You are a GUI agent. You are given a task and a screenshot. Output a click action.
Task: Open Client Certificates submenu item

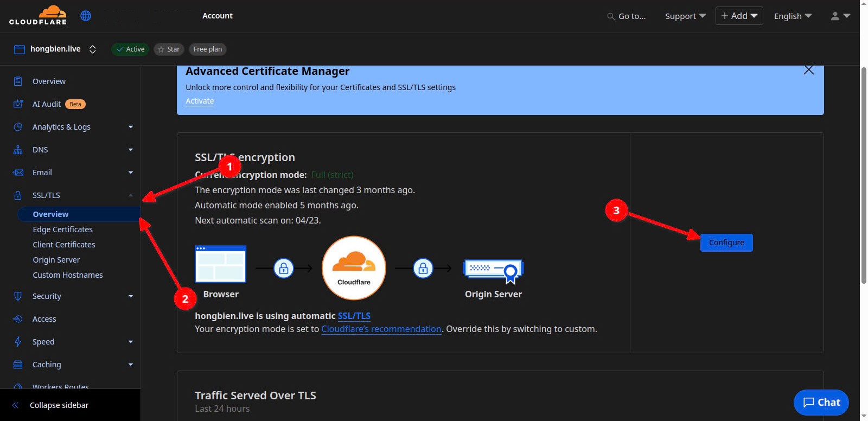pyautogui.click(x=64, y=245)
